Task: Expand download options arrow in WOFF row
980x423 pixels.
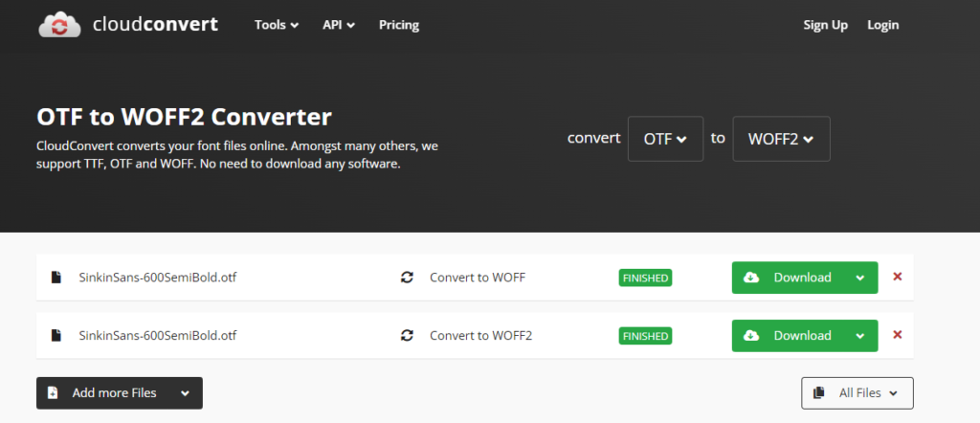Action: click(860, 278)
